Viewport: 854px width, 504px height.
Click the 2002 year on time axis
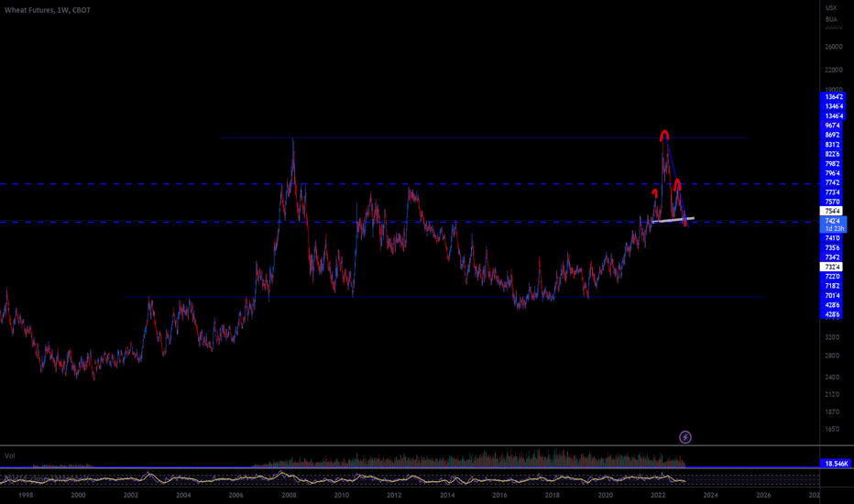tap(131, 495)
